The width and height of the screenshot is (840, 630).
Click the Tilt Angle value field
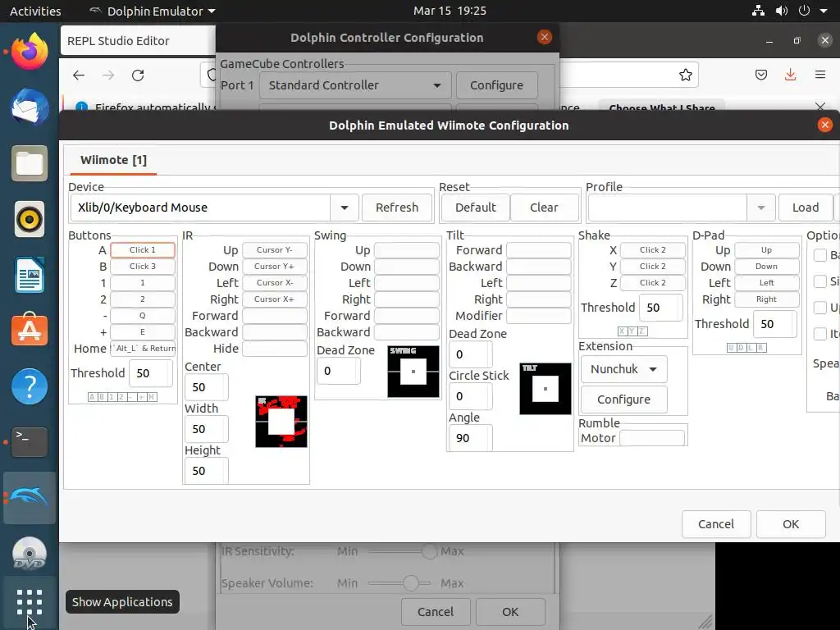470,438
